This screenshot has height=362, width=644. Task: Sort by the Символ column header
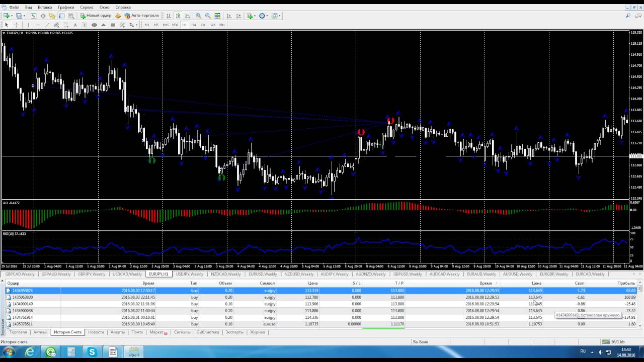coord(267,283)
